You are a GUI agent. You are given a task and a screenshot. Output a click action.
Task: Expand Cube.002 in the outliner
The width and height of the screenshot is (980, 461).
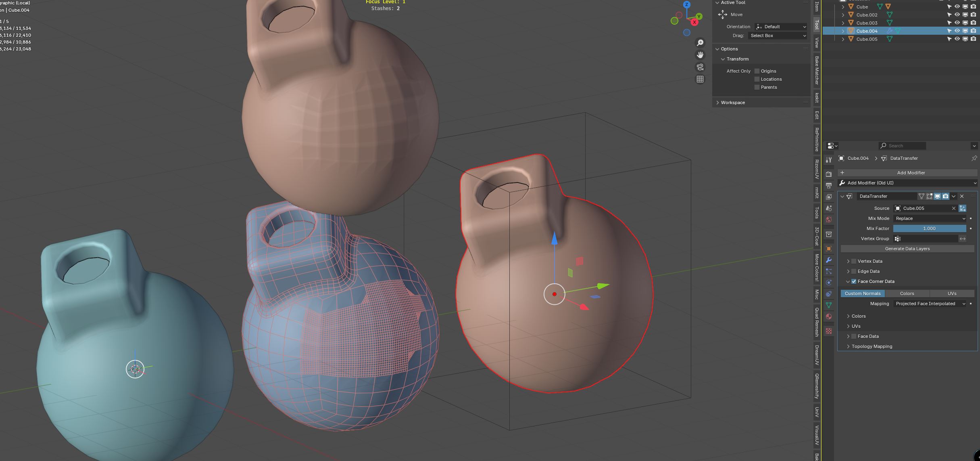[x=843, y=15]
